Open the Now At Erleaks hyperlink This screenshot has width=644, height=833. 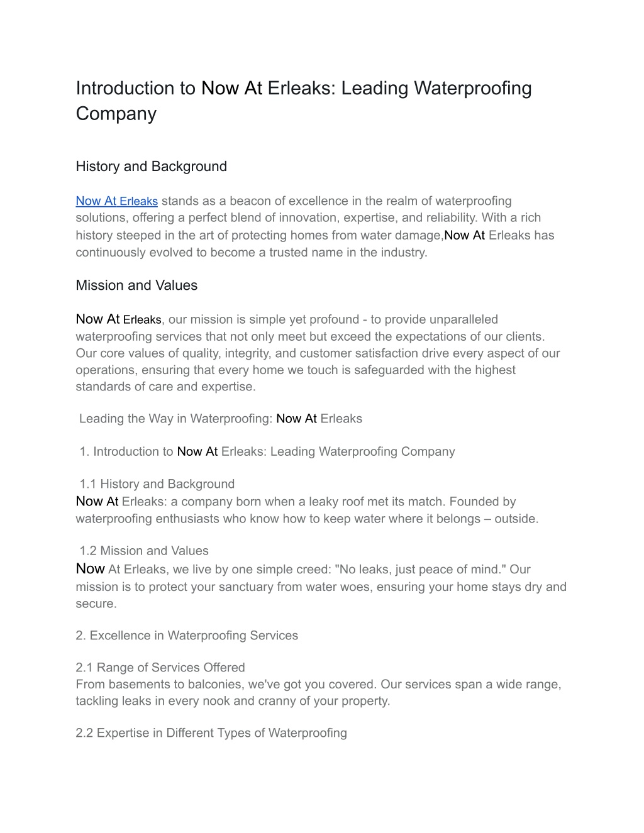point(116,201)
